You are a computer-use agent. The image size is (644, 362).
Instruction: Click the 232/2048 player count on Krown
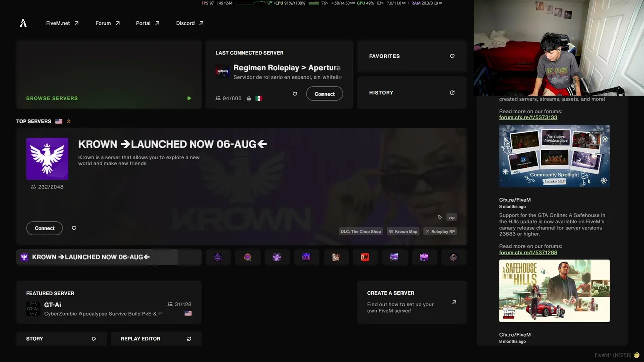47,187
